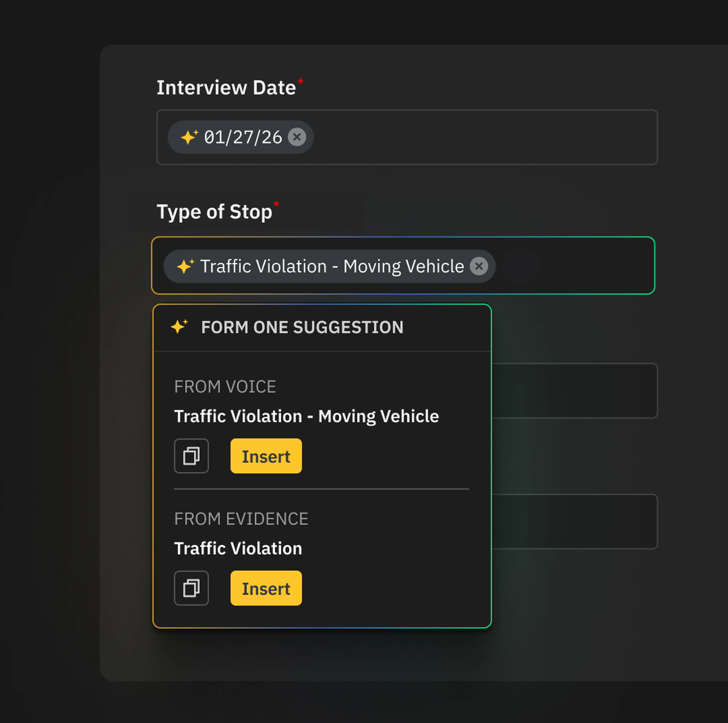This screenshot has height=723, width=728.
Task: Focus the second partially hidden field behind popup
Action: (575, 521)
